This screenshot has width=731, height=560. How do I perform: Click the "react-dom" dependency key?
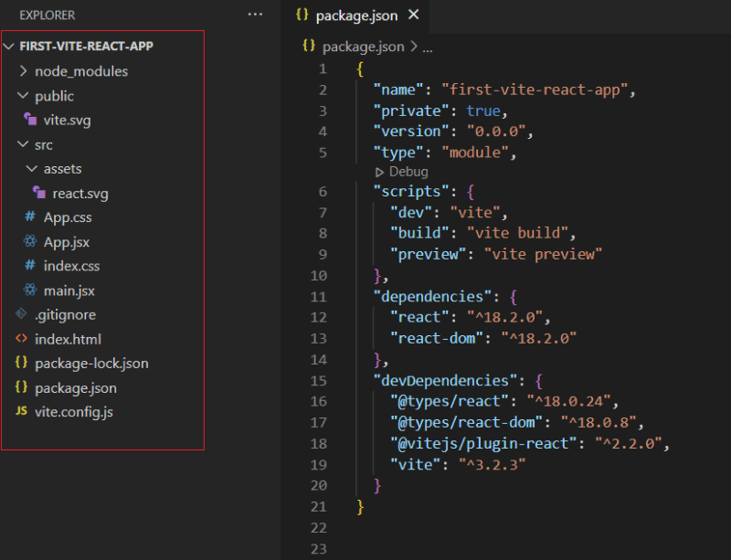tap(437, 338)
